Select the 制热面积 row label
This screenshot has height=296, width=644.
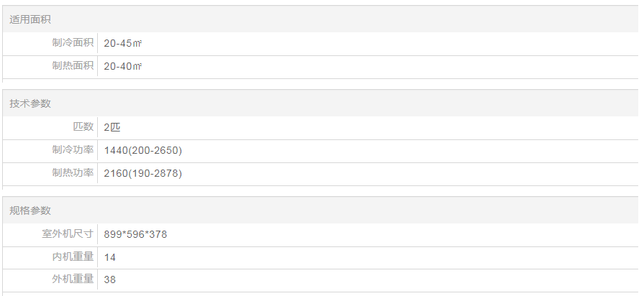click(73, 66)
